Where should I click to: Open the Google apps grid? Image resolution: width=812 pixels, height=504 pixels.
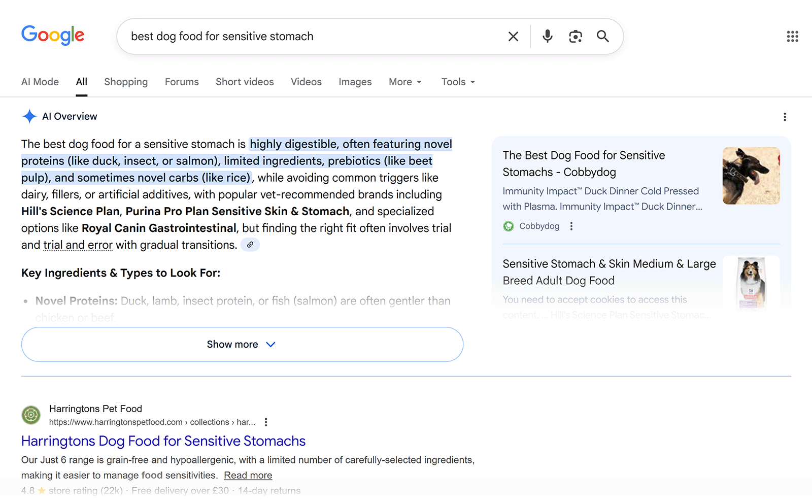pyautogui.click(x=792, y=36)
